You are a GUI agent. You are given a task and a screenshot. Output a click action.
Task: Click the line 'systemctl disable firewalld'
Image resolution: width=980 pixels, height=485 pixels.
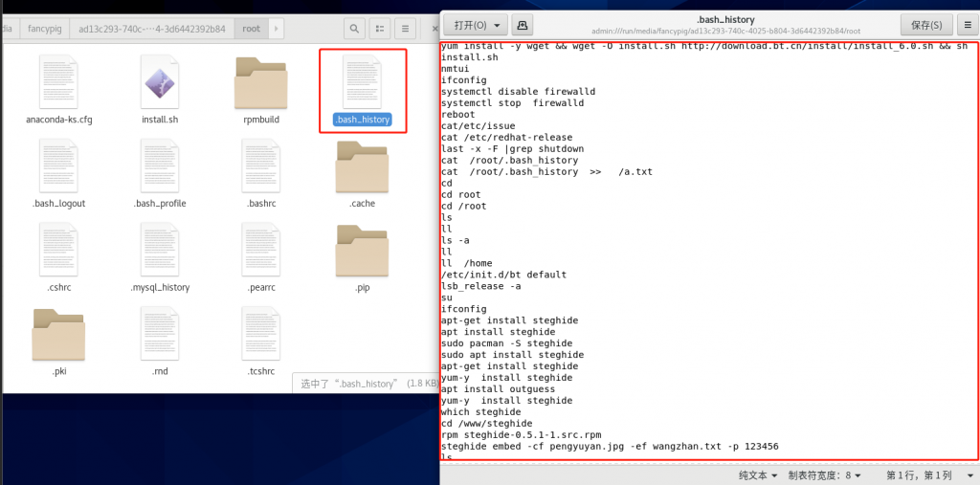pos(518,91)
